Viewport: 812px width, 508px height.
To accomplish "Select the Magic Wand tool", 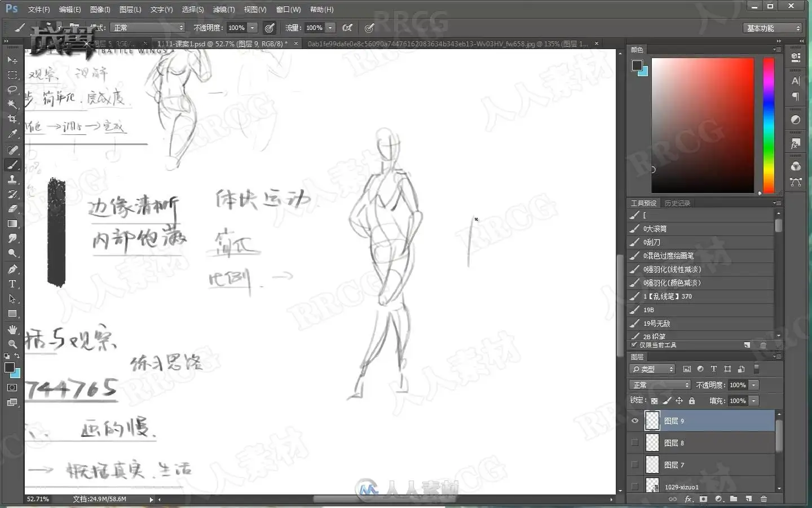I will 12,104.
